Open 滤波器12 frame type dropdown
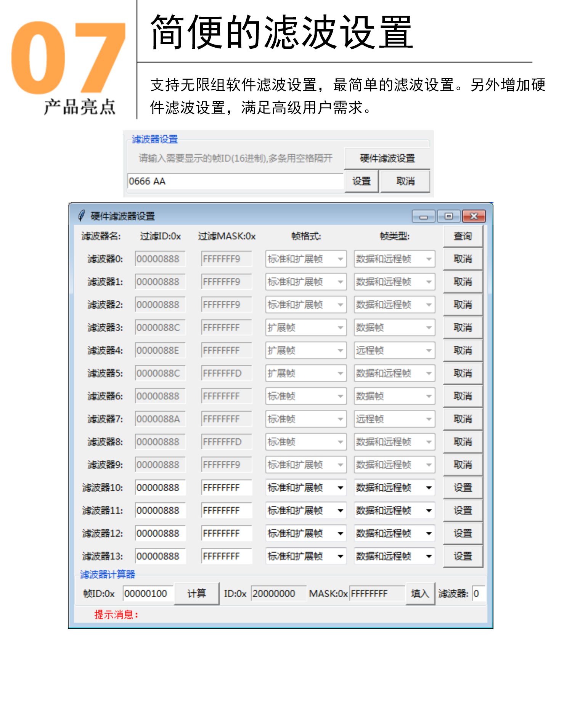This screenshot has width=572, height=728. tap(394, 534)
